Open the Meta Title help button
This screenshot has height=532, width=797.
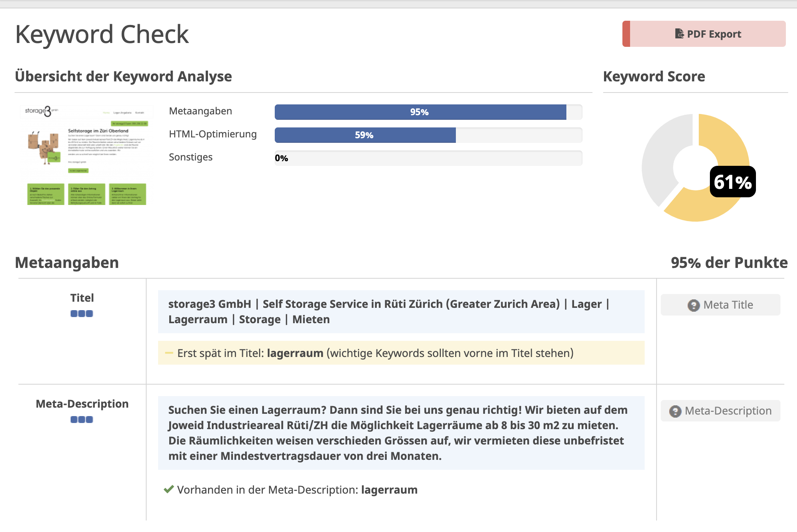point(720,305)
